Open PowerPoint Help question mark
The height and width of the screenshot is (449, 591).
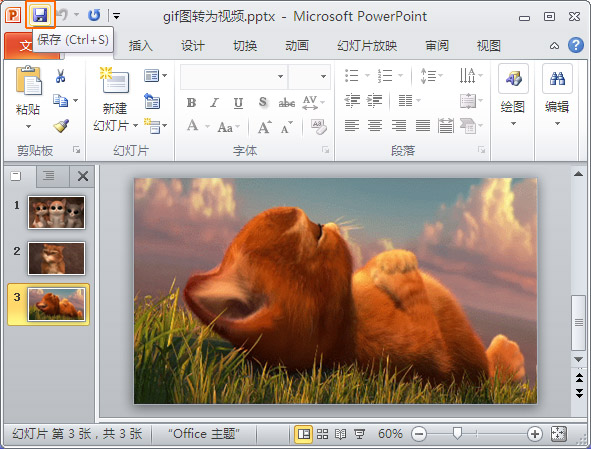click(x=576, y=45)
